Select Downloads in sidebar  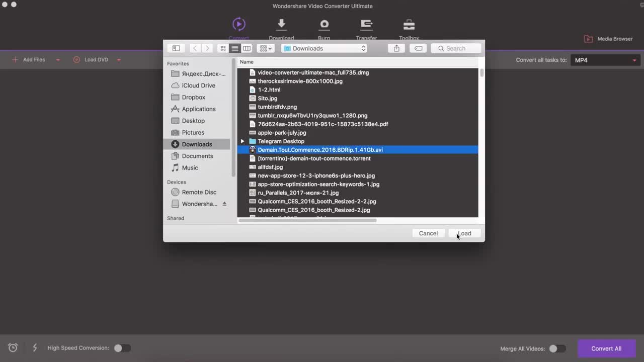(197, 144)
